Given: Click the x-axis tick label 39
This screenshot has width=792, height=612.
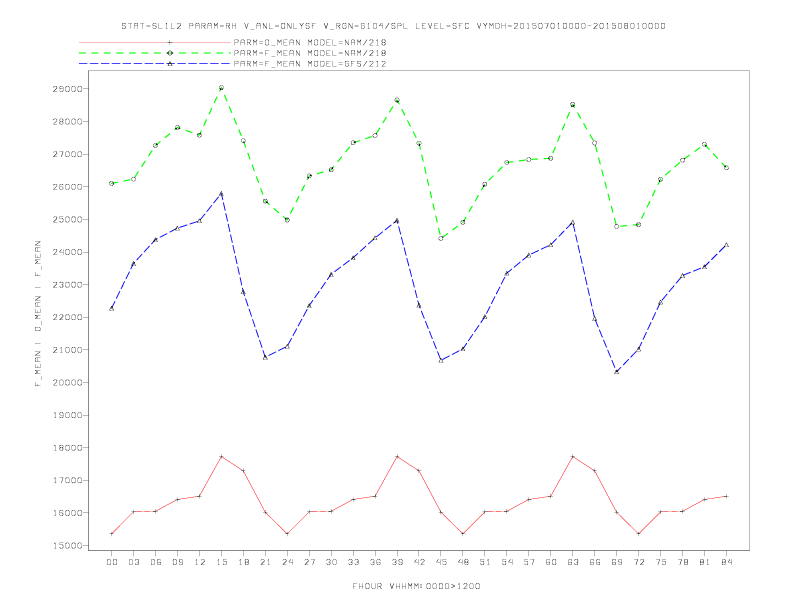Looking at the screenshot, I should click(x=397, y=562).
